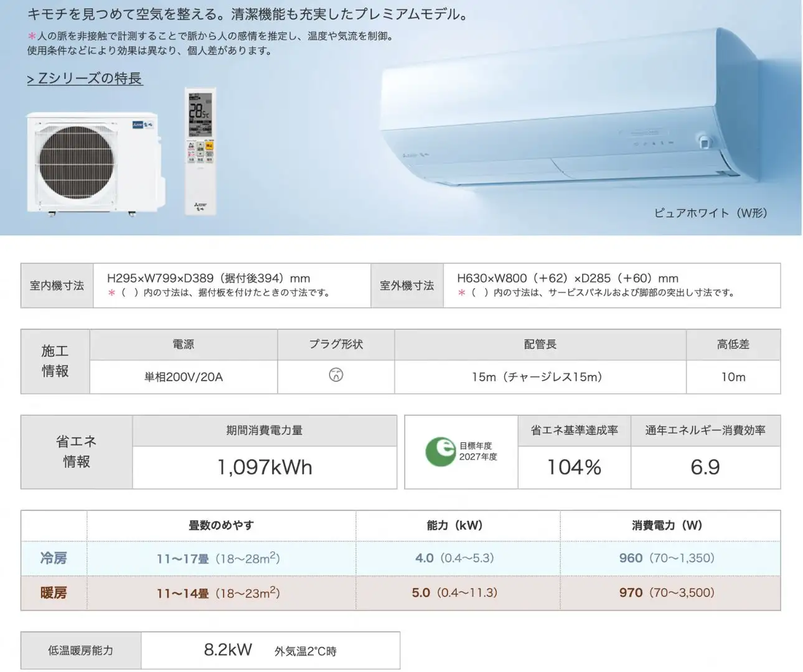803x672 pixels.
Task: Click the 室外機寸法 label cell
Action: click(407, 286)
